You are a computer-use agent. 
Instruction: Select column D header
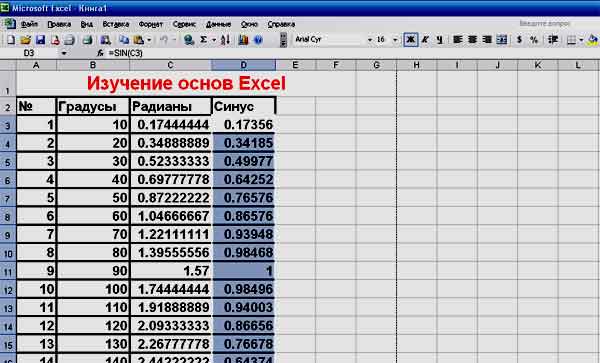243,65
